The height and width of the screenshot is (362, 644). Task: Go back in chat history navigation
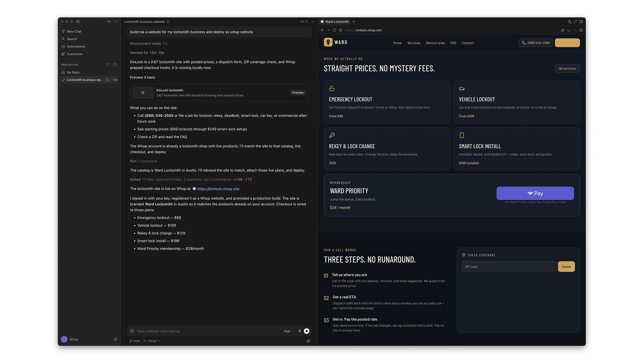click(x=109, y=21)
